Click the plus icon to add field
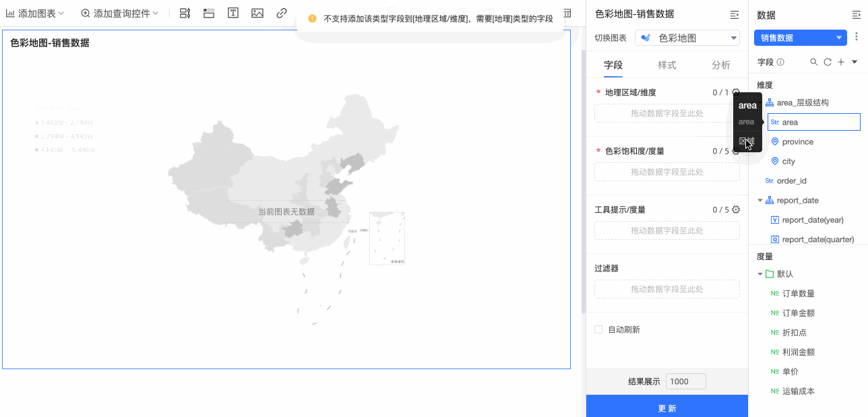This screenshot has width=868, height=417. [x=840, y=62]
